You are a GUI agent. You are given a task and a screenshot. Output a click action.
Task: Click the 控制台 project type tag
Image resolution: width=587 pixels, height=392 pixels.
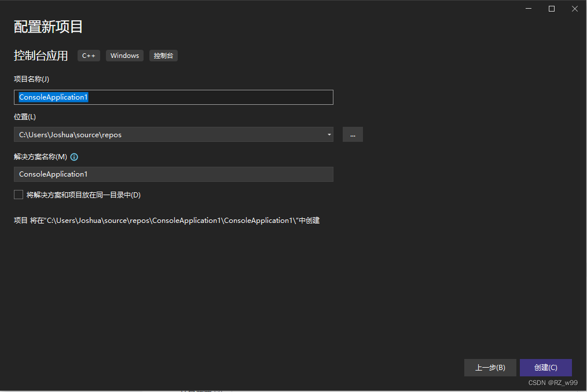point(163,56)
